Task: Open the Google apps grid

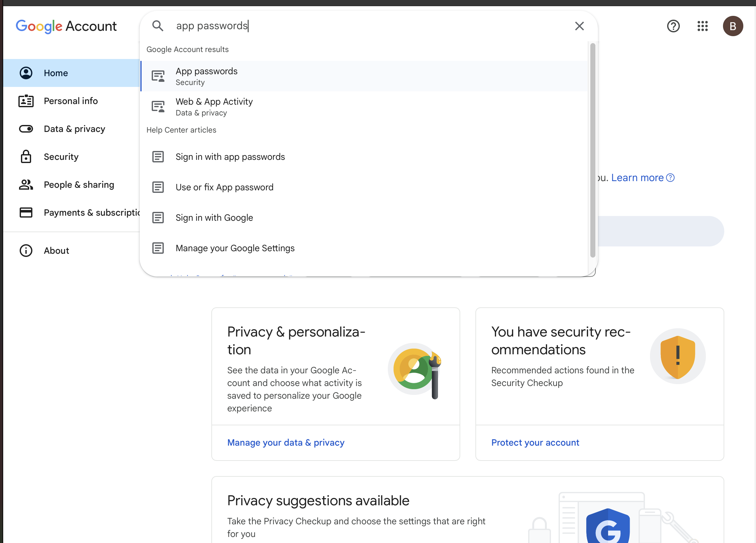Action: pyautogui.click(x=702, y=26)
